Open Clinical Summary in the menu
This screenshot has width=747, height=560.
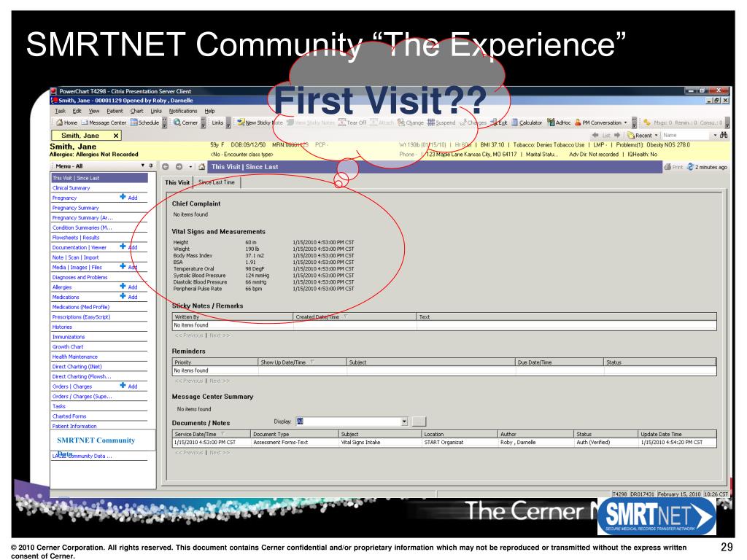point(71,187)
